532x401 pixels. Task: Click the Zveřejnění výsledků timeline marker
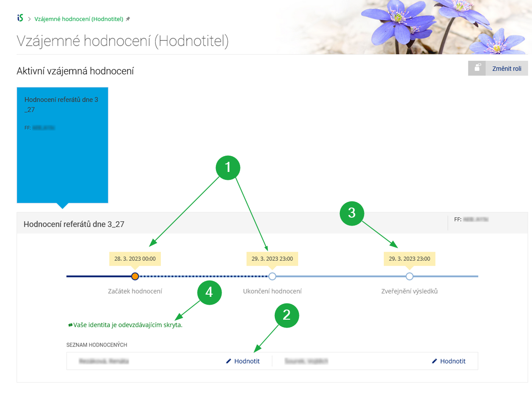[409, 276]
